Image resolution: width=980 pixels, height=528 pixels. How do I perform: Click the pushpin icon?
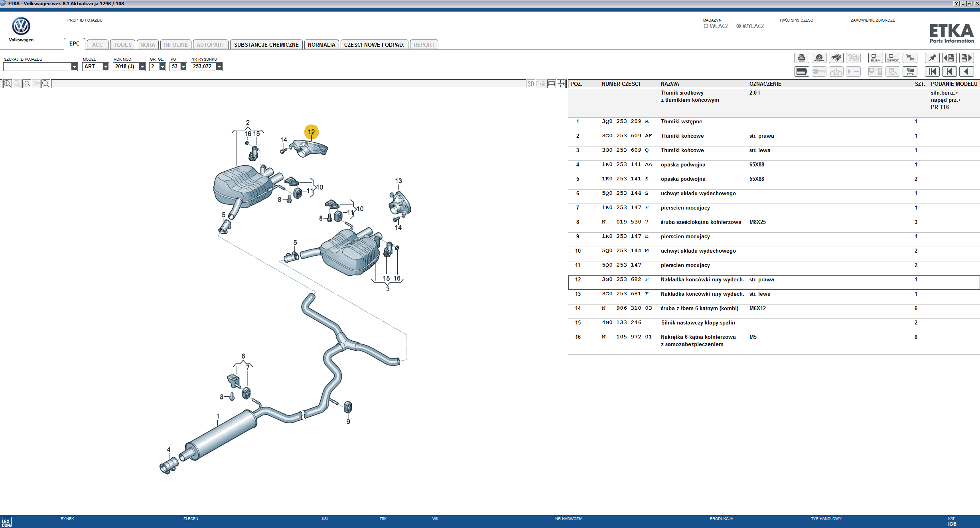click(x=932, y=58)
